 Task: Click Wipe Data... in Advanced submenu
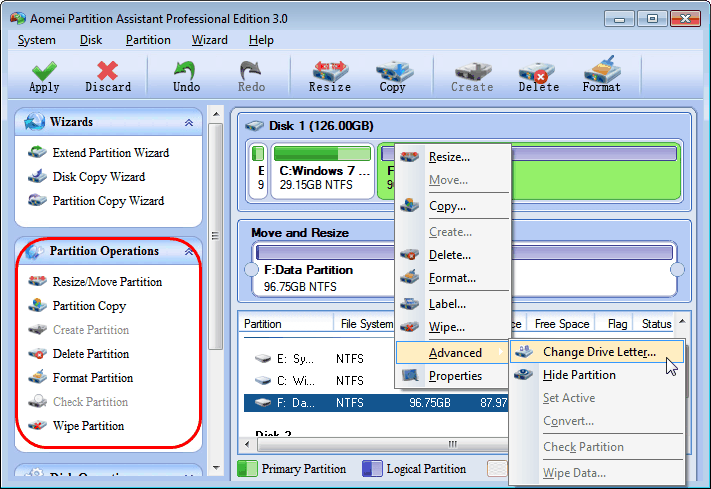point(597,473)
